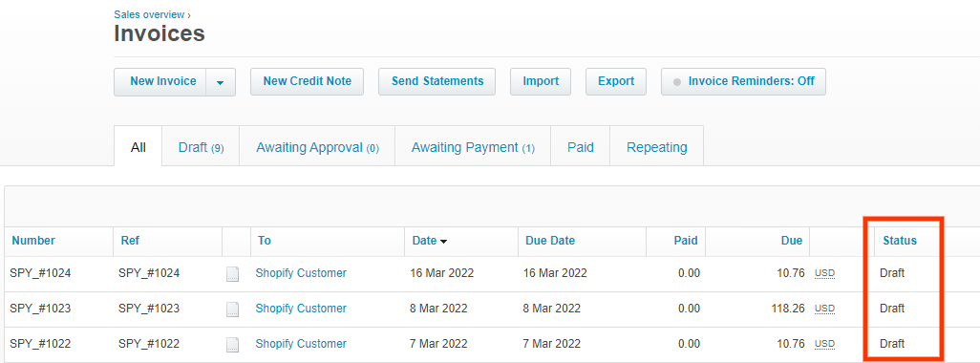Open the Awaiting Payment (1) tab
This screenshot has height=363, width=980.
pos(473,147)
